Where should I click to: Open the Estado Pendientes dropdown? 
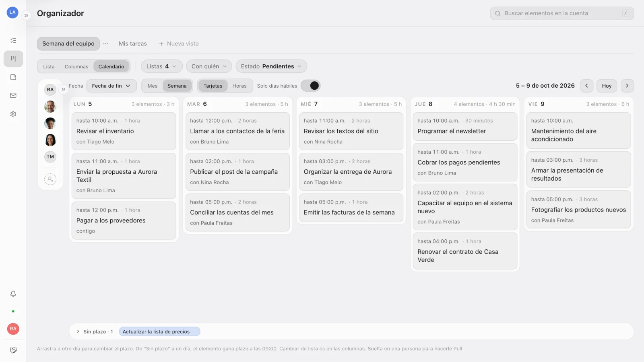(x=271, y=66)
